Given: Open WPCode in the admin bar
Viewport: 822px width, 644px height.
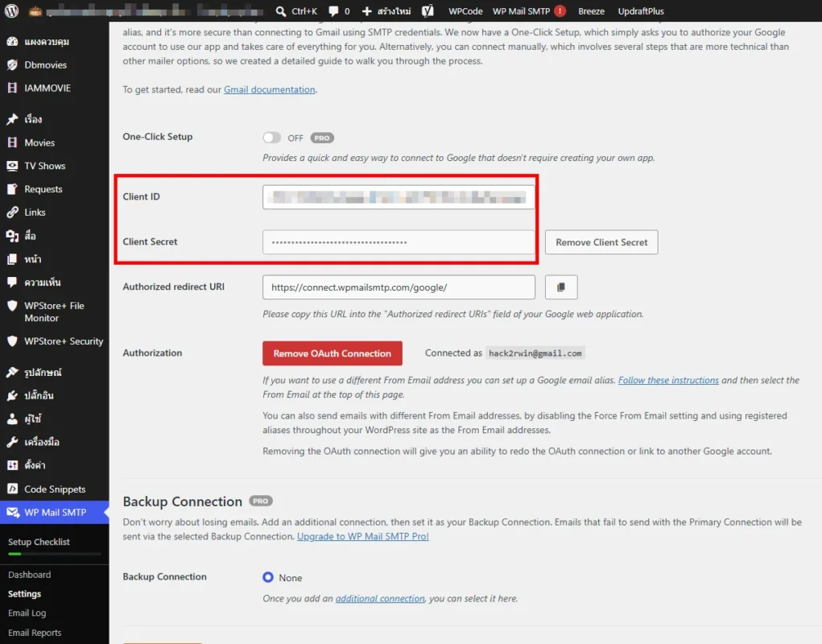Looking at the screenshot, I should [465, 11].
